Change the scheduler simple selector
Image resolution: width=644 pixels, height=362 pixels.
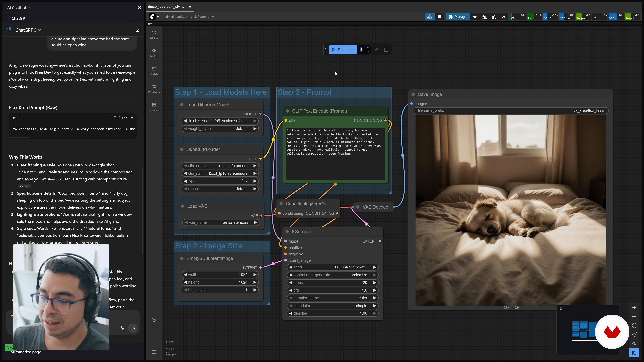(x=333, y=306)
